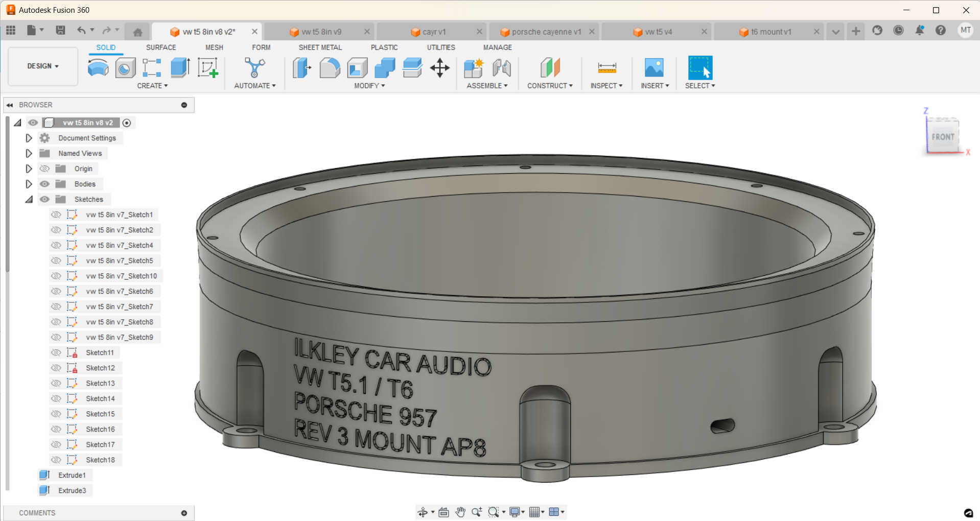The height and width of the screenshot is (521, 980).
Task: Switch to the SHEET METAL tab
Action: click(320, 48)
